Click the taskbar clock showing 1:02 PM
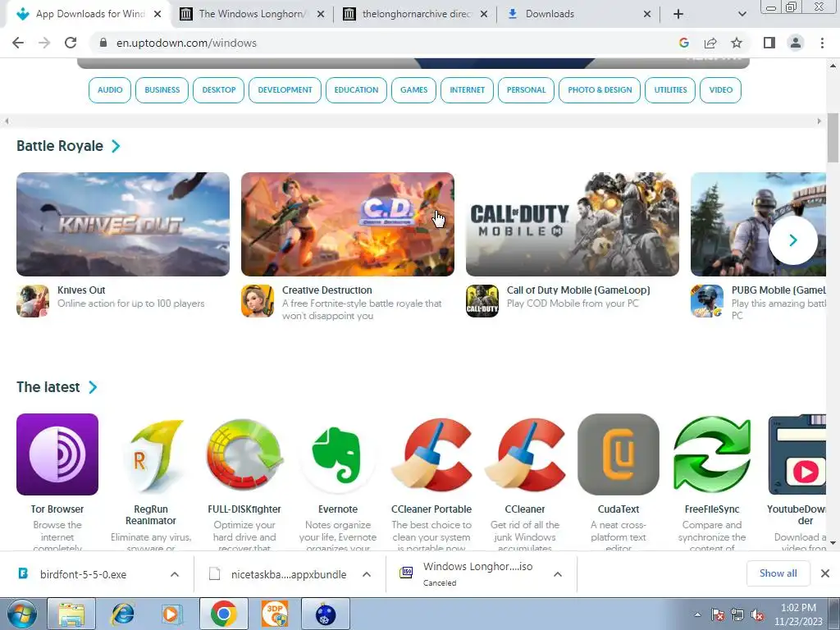Screen dimensions: 840x630 [x=798, y=614]
